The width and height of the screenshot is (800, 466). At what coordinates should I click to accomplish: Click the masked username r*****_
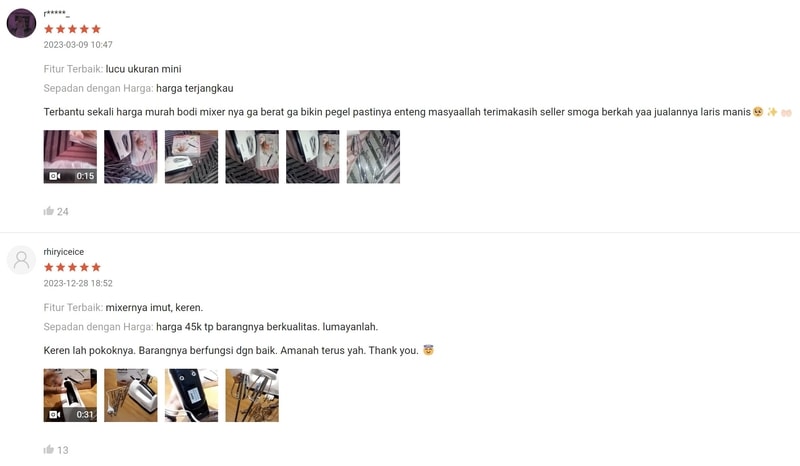pyautogui.click(x=57, y=13)
